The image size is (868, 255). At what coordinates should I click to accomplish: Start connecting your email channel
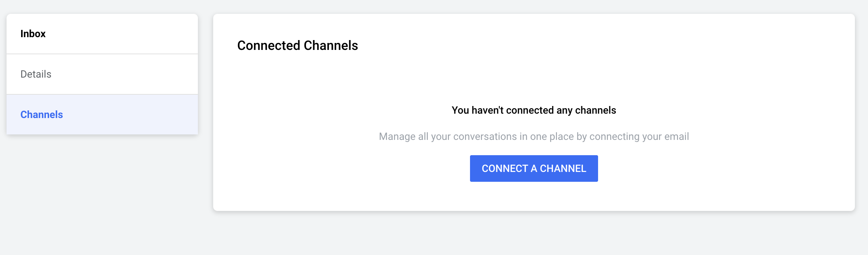point(534,169)
